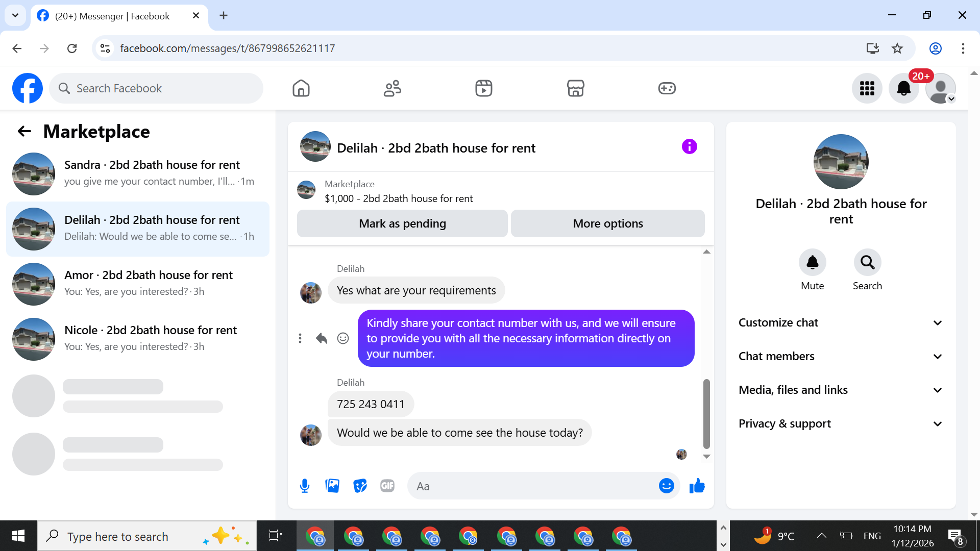Reply to the purple message
Screen dimensions: 980x551
coord(321,338)
